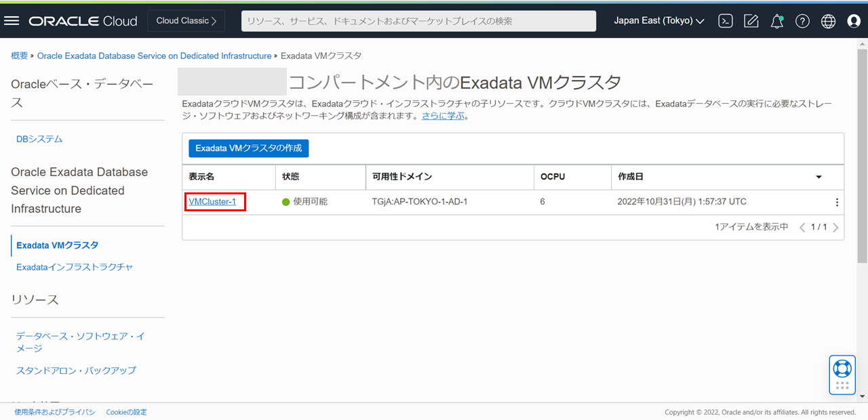
Task: Launch Cloud Shell from the header
Action: (x=726, y=21)
